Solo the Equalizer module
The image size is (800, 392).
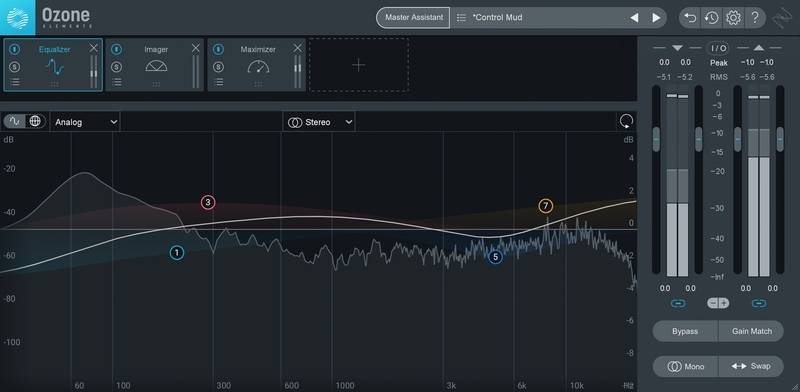pyautogui.click(x=15, y=67)
